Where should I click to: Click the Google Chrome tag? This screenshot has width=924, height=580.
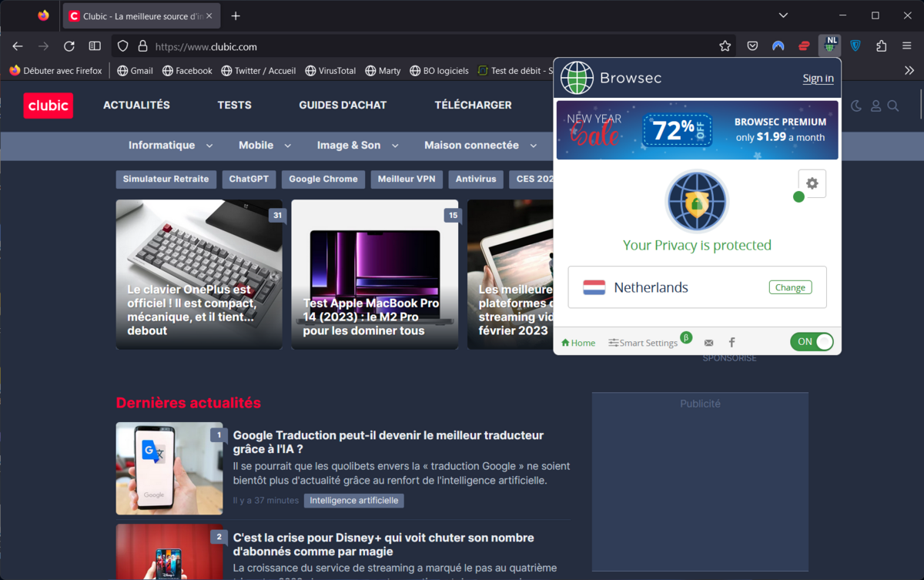323,179
